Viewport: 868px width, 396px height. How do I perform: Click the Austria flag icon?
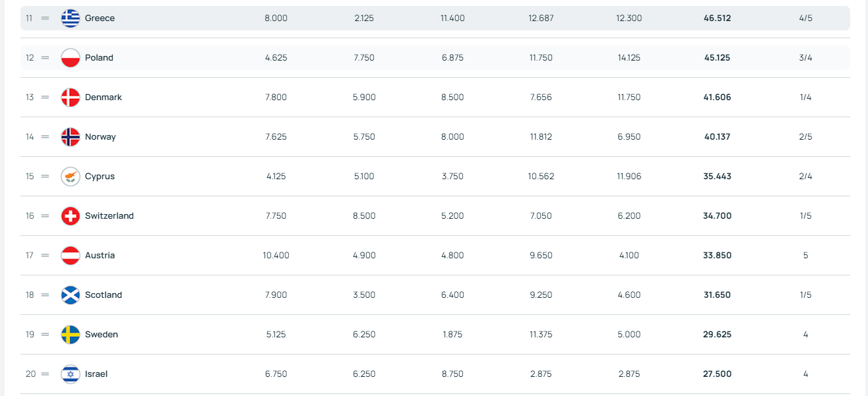point(71,256)
